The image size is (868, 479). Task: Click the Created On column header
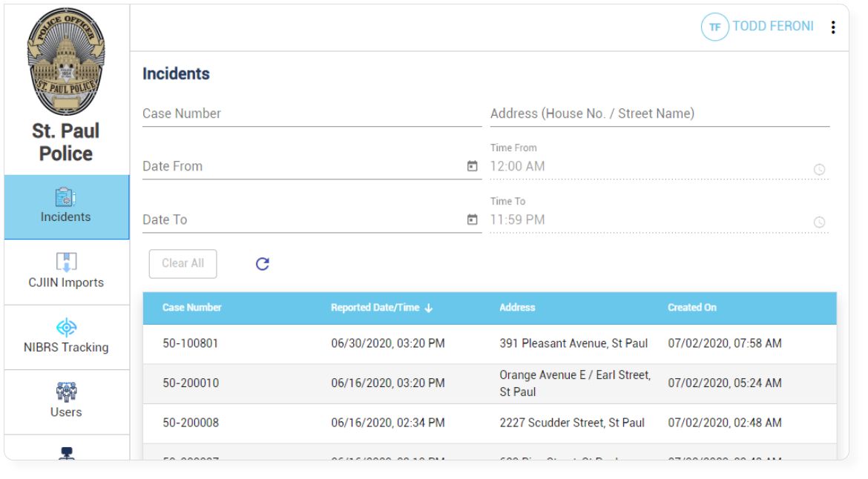pos(692,308)
